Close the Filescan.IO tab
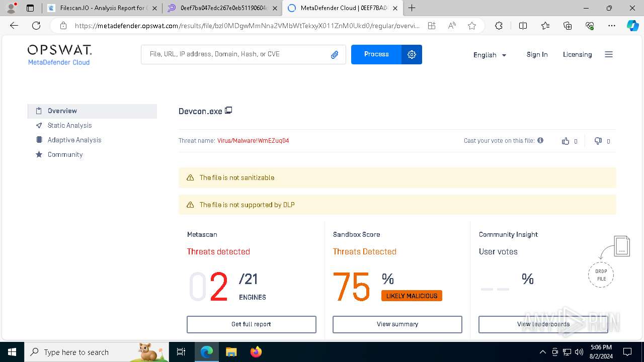Viewport: 644px width, 362px height. 154,8
